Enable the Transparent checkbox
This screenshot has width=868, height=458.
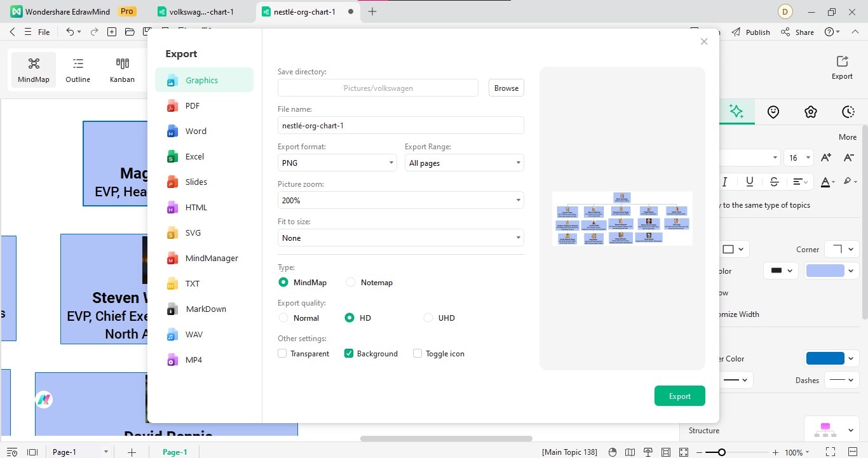(282, 353)
